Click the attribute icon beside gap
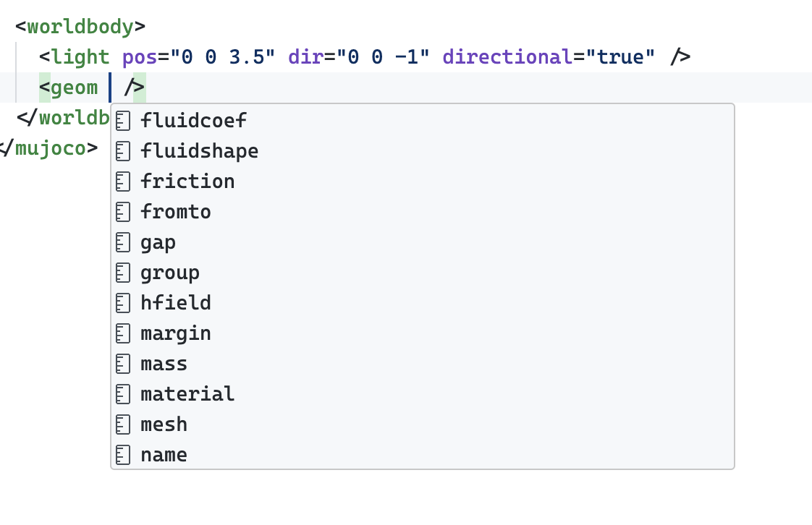The image size is (812, 525). [x=123, y=242]
